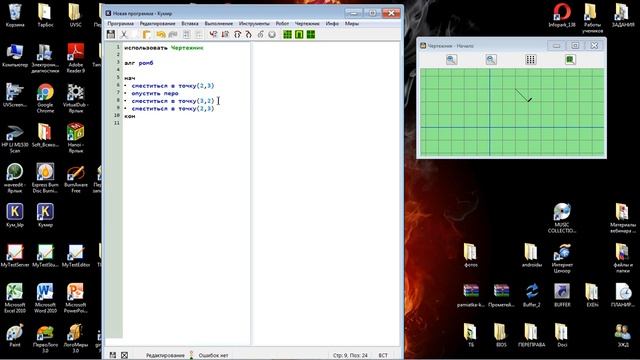
Task: Undo the last edit with the yellow arrow
Action: click(x=161, y=35)
